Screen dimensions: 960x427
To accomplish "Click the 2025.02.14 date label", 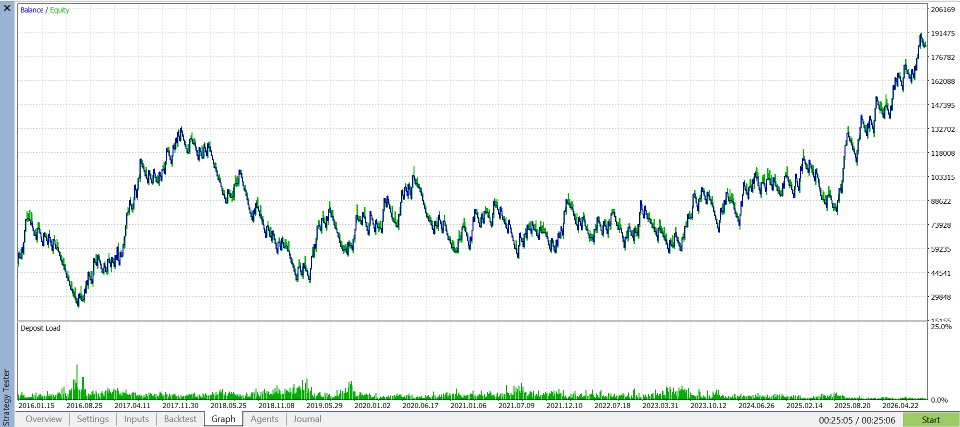I will pos(804,406).
